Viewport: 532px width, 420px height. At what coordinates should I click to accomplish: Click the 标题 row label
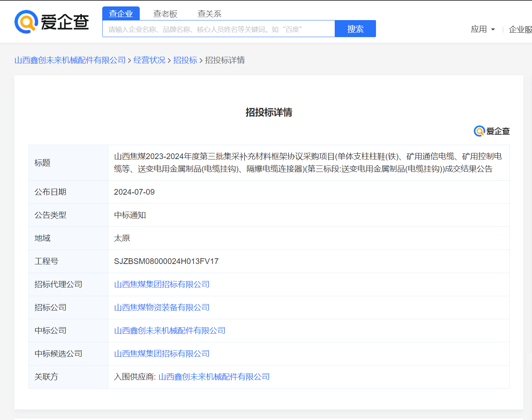[42, 163]
